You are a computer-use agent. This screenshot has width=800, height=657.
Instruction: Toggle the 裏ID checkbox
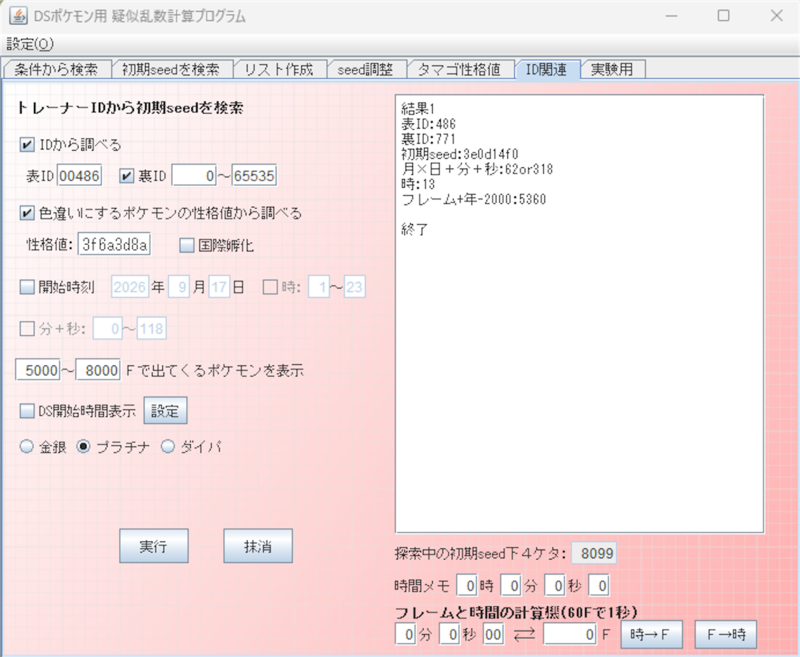[x=126, y=176]
